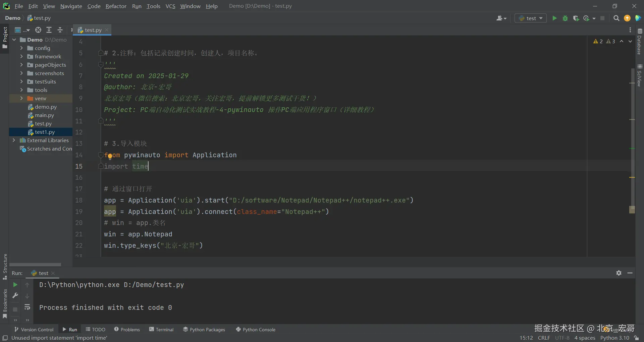Switch to the Python Console tab
The height and width of the screenshot is (342, 644).
click(256, 330)
